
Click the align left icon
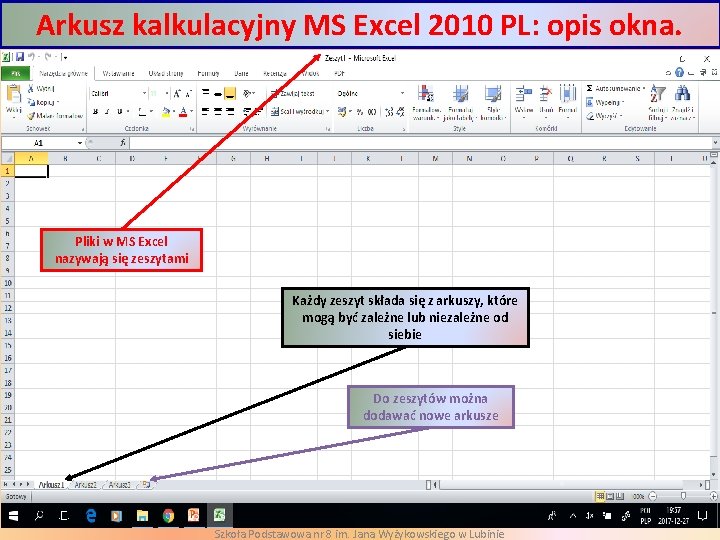coord(205,111)
